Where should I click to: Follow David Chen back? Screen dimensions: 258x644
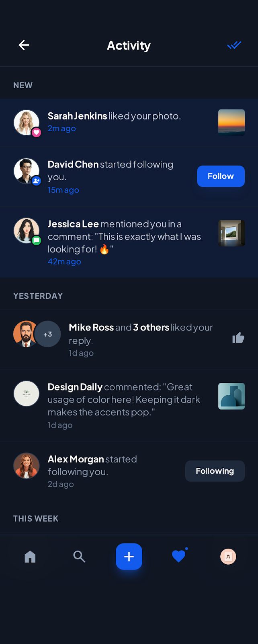[221, 176]
